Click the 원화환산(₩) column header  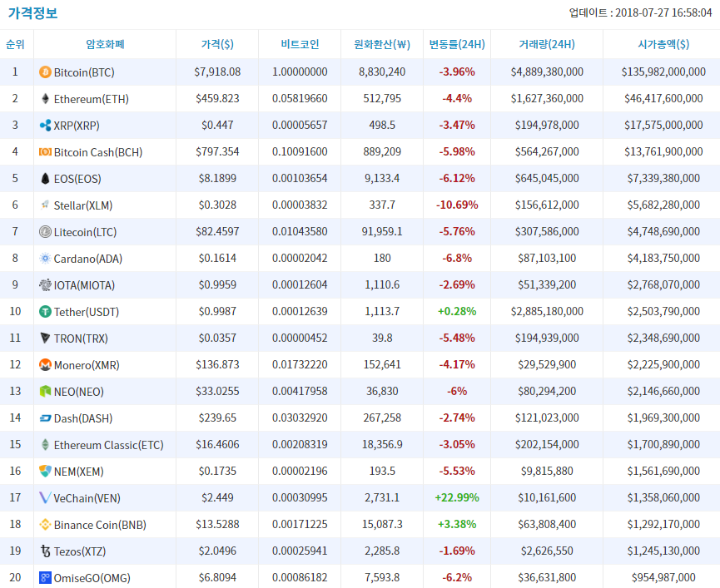tap(382, 44)
